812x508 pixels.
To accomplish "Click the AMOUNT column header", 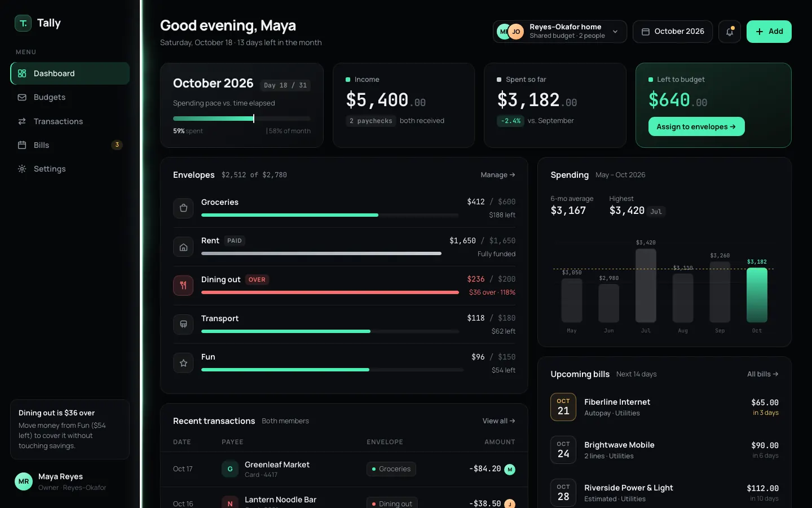I will [x=500, y=442].
